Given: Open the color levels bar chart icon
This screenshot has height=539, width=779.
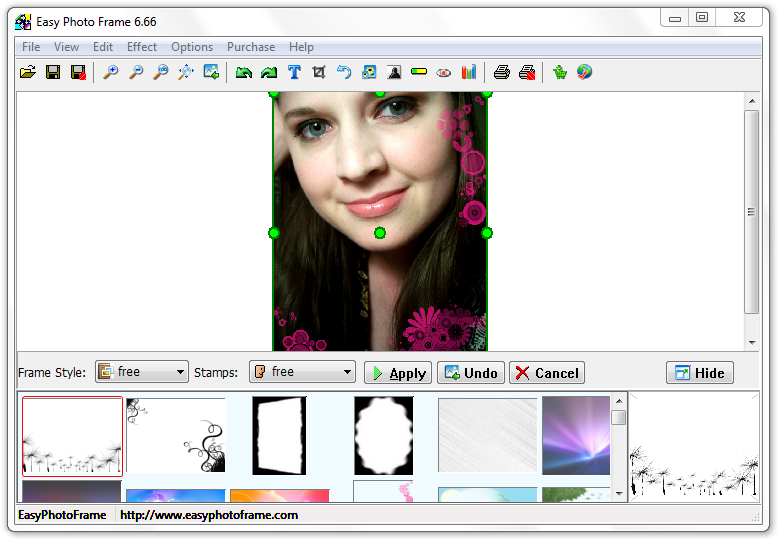Looking at the screenshot, I should point(468,73).
